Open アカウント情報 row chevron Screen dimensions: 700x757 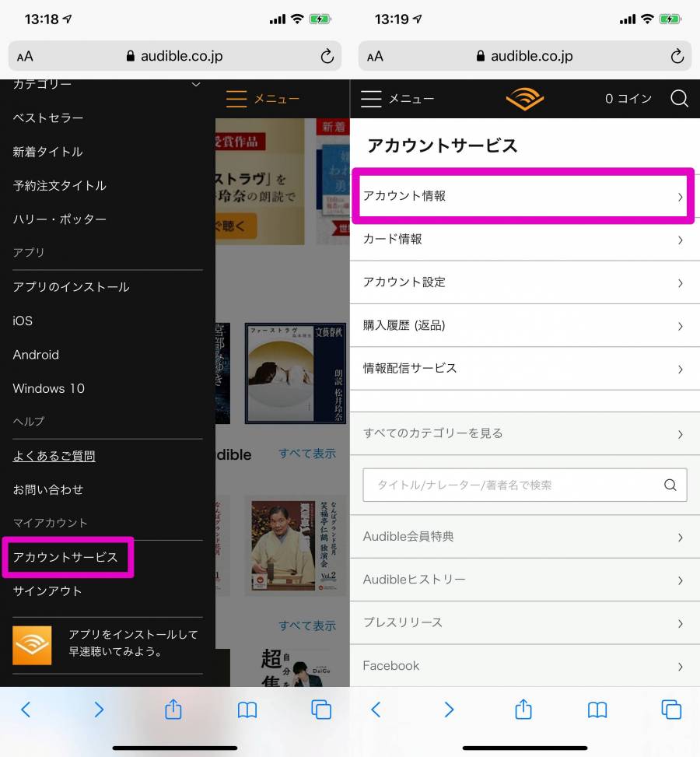pyautogui.click(x=680, y=197)
